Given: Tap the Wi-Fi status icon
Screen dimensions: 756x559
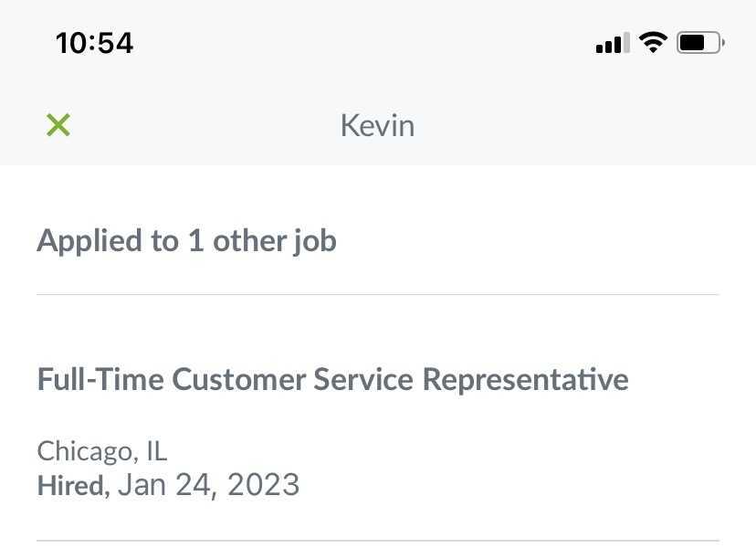Looking at the screenshot, I should (653, 42).
